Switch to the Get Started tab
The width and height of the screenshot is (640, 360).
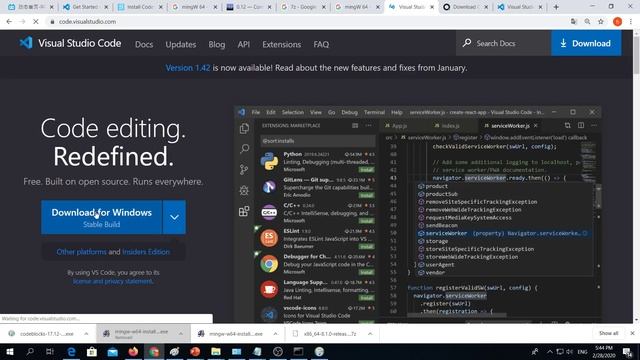pyautogui.click(x=85, y=7)
